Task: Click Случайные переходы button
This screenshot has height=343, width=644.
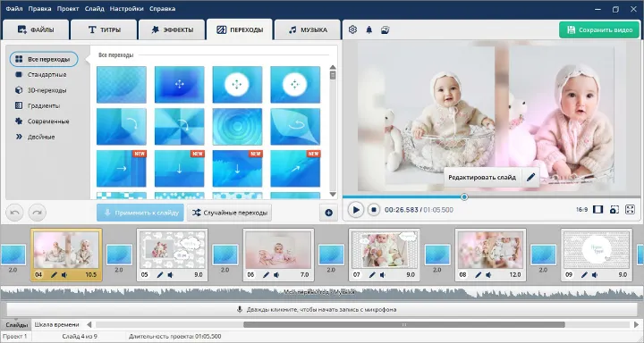Action: [229, 213]
